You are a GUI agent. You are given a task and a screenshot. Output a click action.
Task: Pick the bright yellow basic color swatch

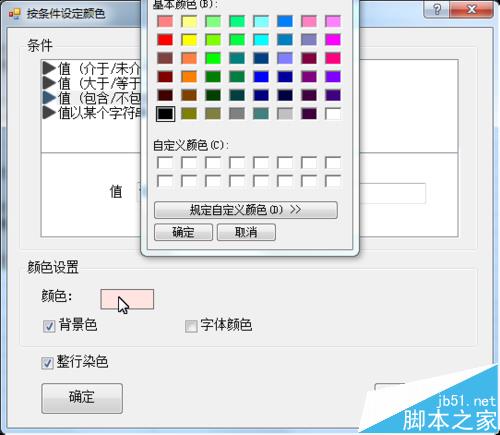(189, 40)
